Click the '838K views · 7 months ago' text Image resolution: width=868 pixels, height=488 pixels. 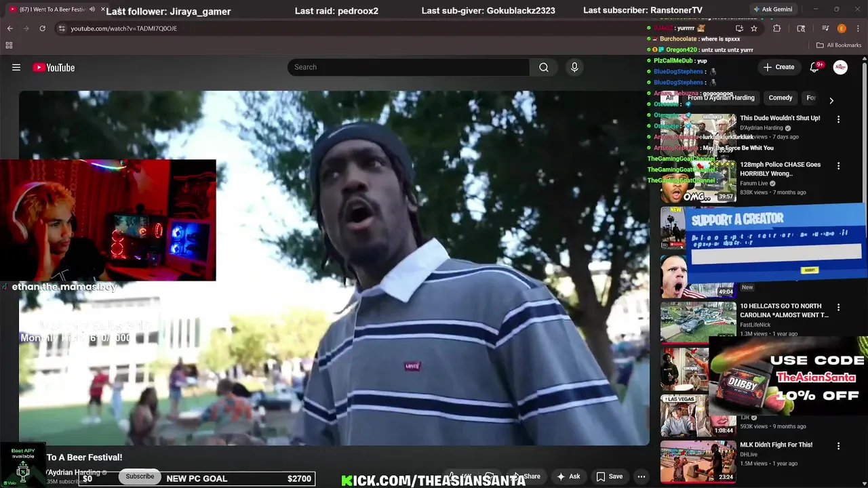tap(773, 192)
